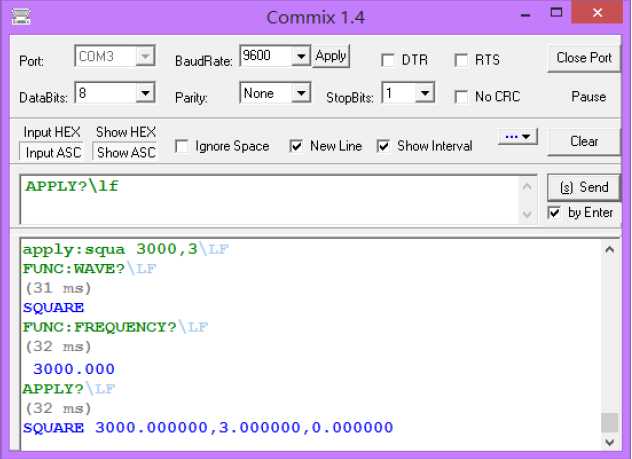Click the (s) Send button
632x459 pixels.
584,187
